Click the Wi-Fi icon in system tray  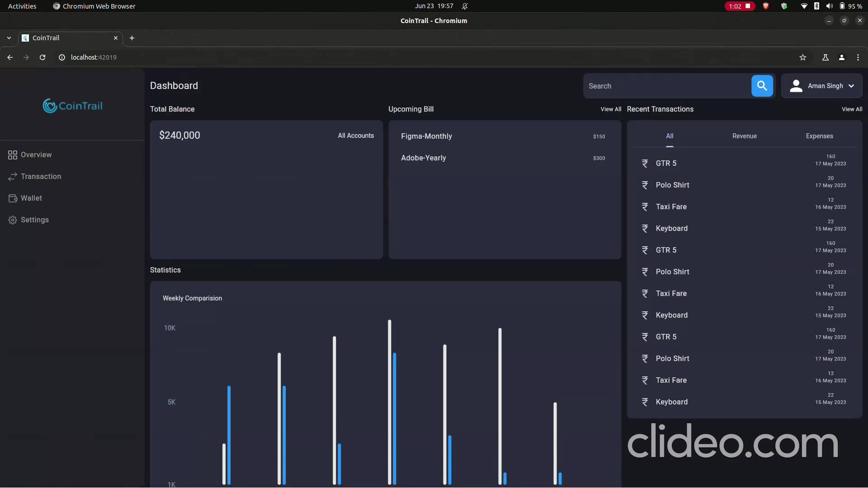pyautogui.click(x=804, y=6)
